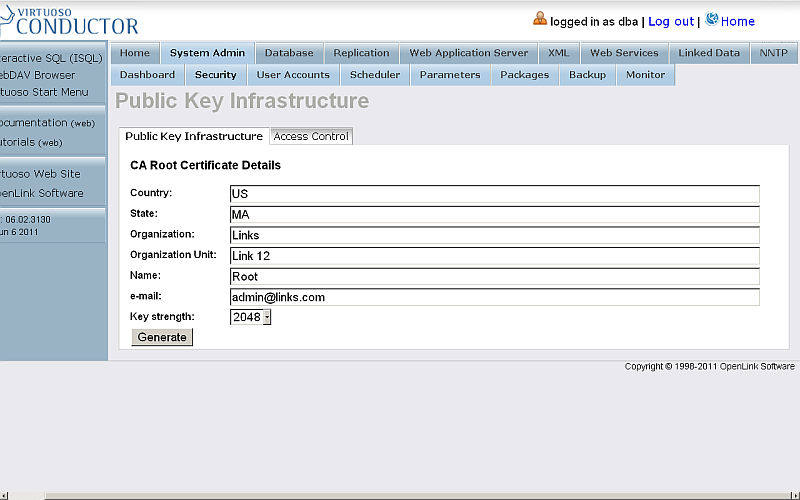The width and height of the screenshot is (800, 500).
Task: Click the Virtuoso Conductor logo
Action: pos(68,20)
